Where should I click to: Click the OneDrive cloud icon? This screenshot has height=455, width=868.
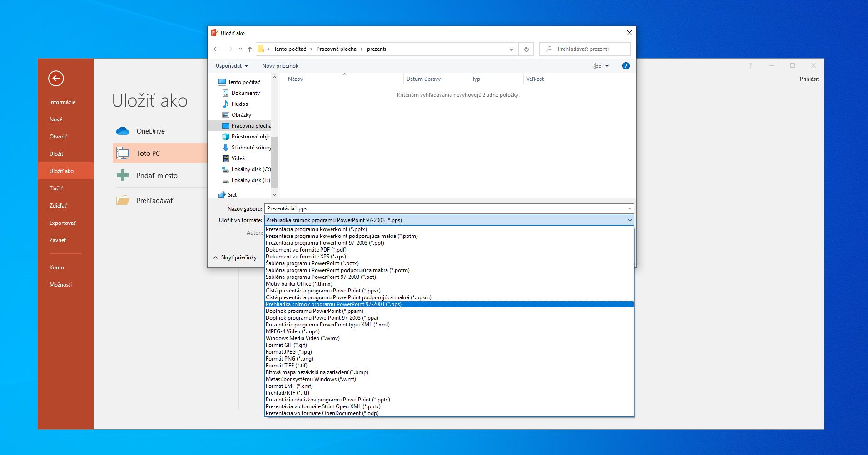click(123, 131)
